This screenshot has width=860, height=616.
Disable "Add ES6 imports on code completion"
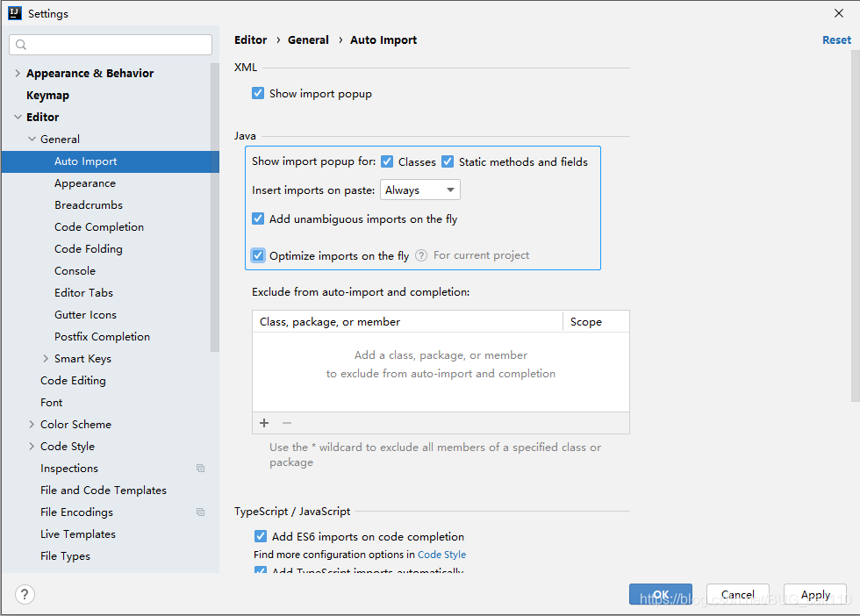[x=261, y=536]
